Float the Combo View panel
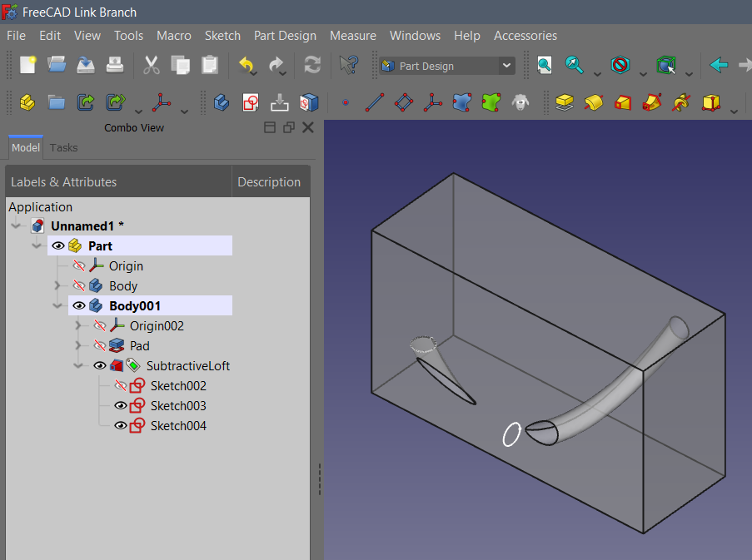752x560 pixels. (x=288, y=126)
